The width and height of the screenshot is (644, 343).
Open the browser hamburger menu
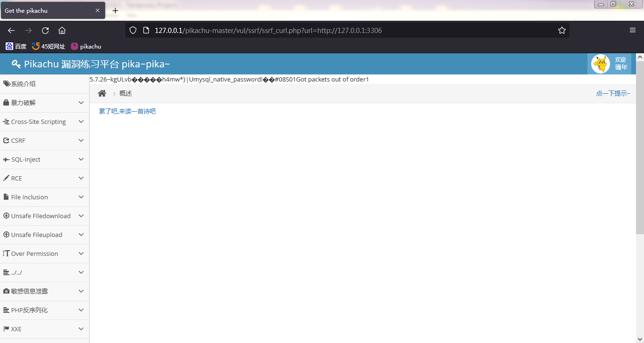pos(632,30)
